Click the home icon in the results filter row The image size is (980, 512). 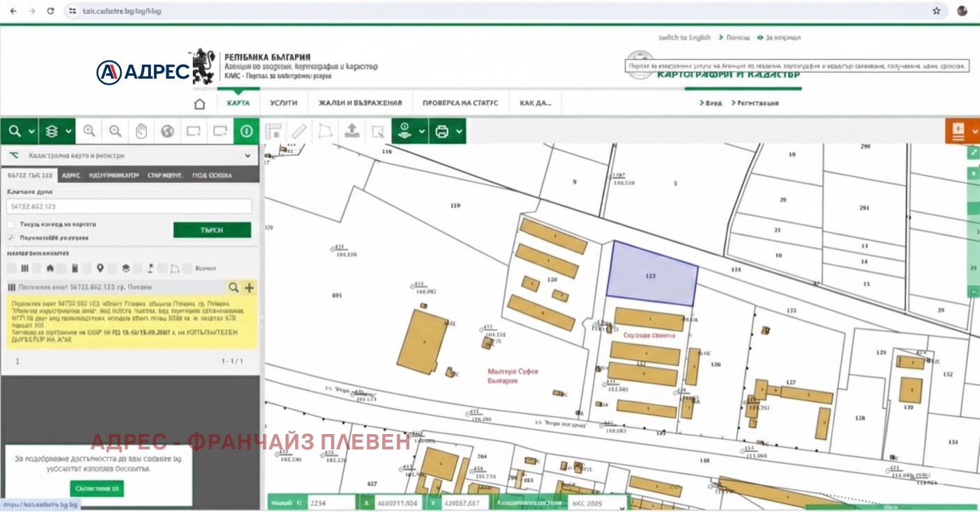50,268
